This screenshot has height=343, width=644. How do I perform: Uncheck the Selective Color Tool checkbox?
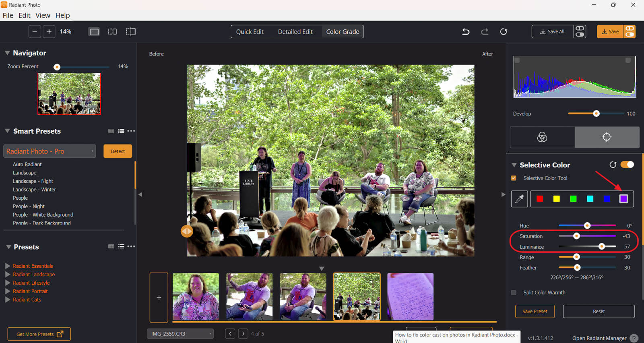(x=514, y=178)
